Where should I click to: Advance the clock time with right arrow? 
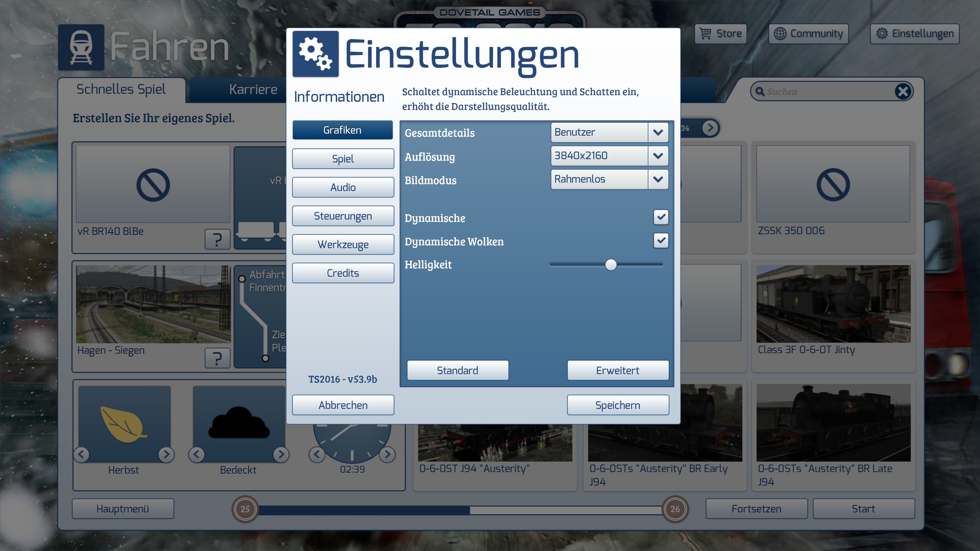pyautogui.click(x=387, y=454)
